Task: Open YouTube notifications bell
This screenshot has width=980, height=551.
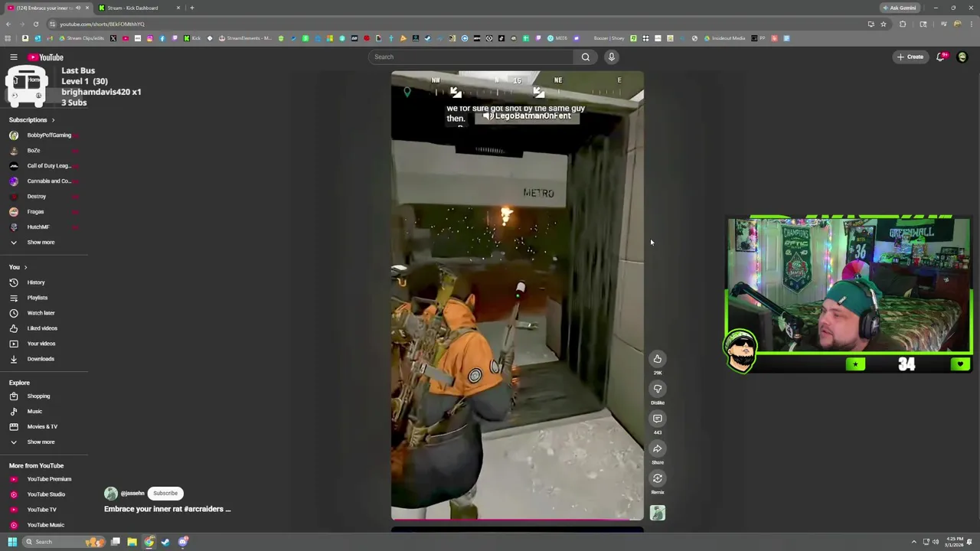Action: (x=941, y=57)
